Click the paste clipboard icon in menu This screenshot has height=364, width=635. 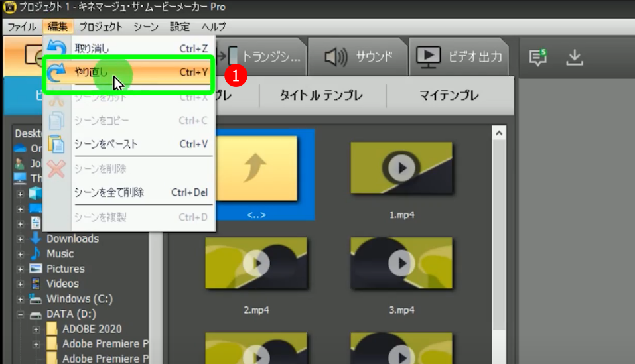point(57,144)
